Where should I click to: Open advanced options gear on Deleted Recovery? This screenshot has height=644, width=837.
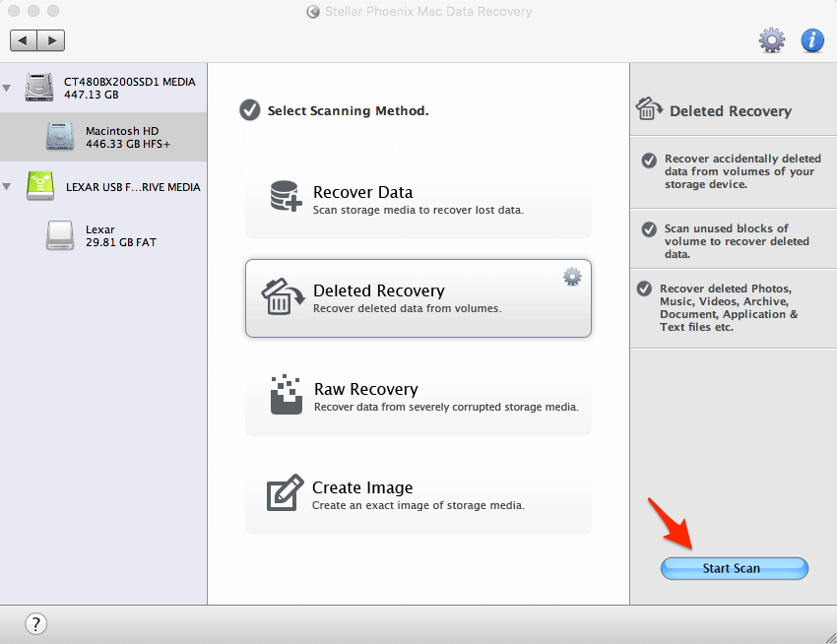572,277
